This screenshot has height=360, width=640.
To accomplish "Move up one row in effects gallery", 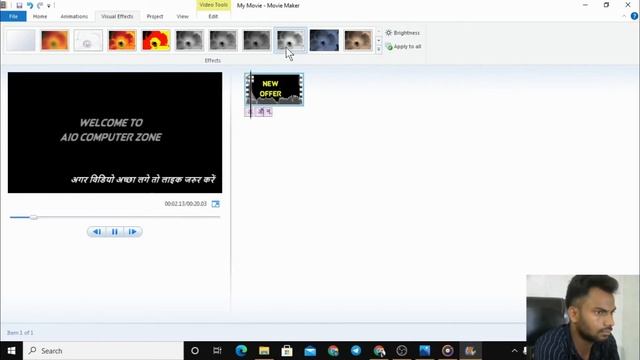I will coord(379,32).
